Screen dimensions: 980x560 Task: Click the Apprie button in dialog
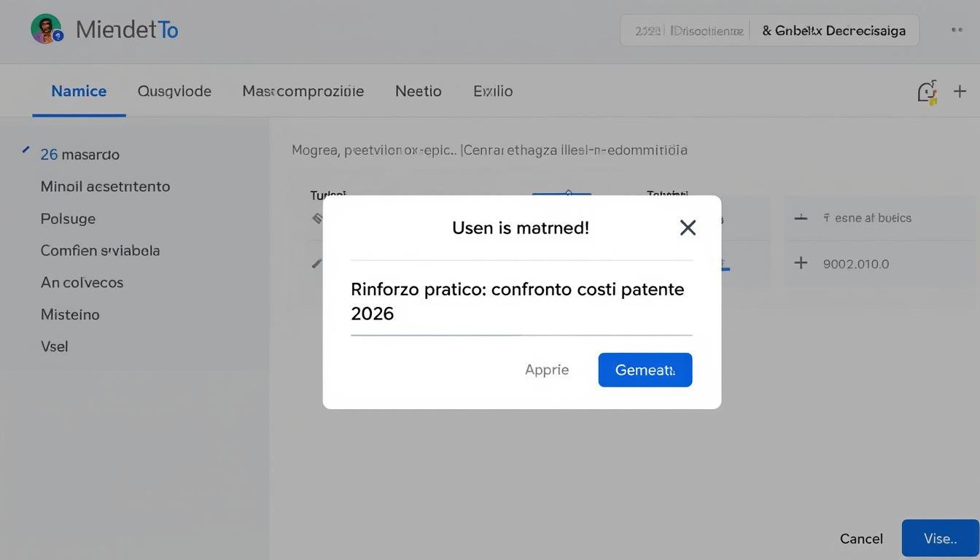[x=546, y=370]
